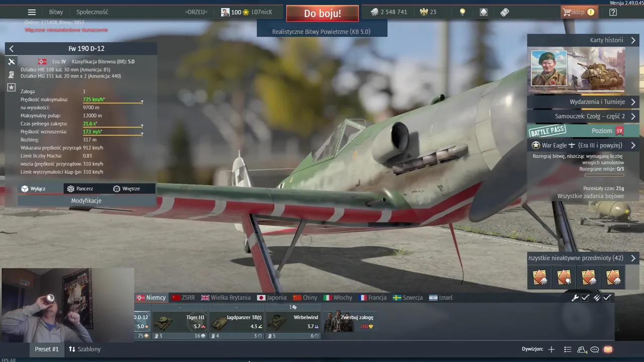Select the Wnętrze x-ray view

[132, 189]
